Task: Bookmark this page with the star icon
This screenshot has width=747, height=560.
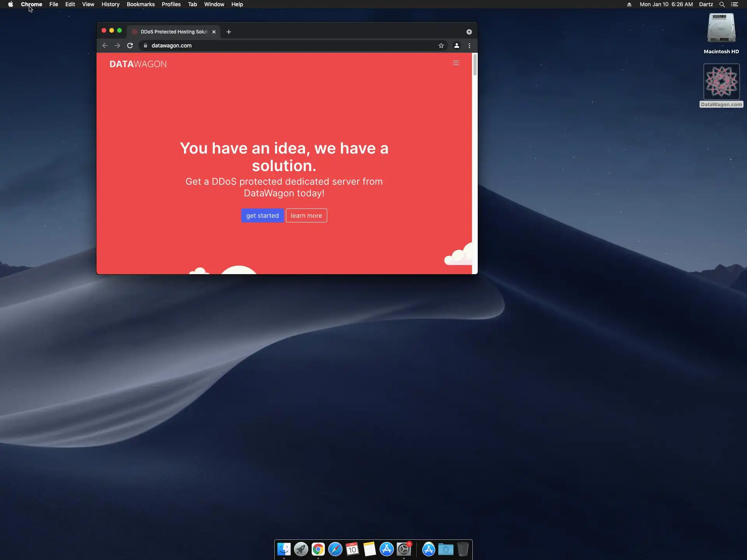Action: (441, 45)
